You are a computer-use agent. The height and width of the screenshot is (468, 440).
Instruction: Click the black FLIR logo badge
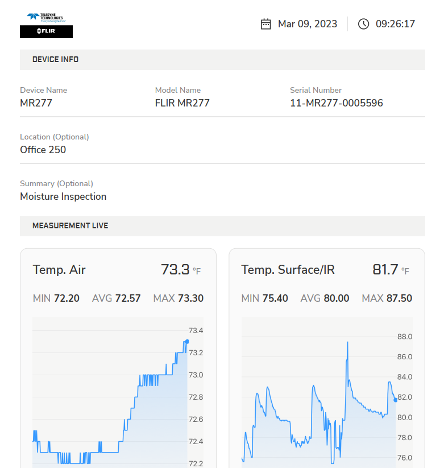pos(46,31)
